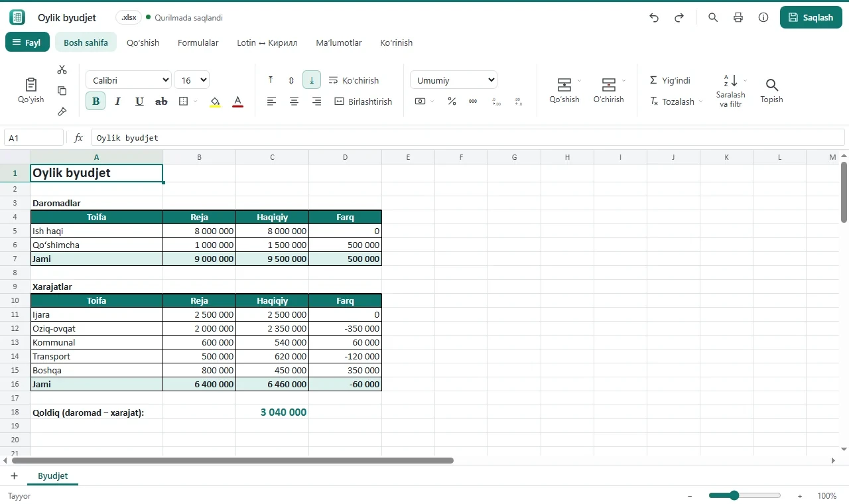
Task: Open the font size 16 dropdown
Action: pos(192,80)
